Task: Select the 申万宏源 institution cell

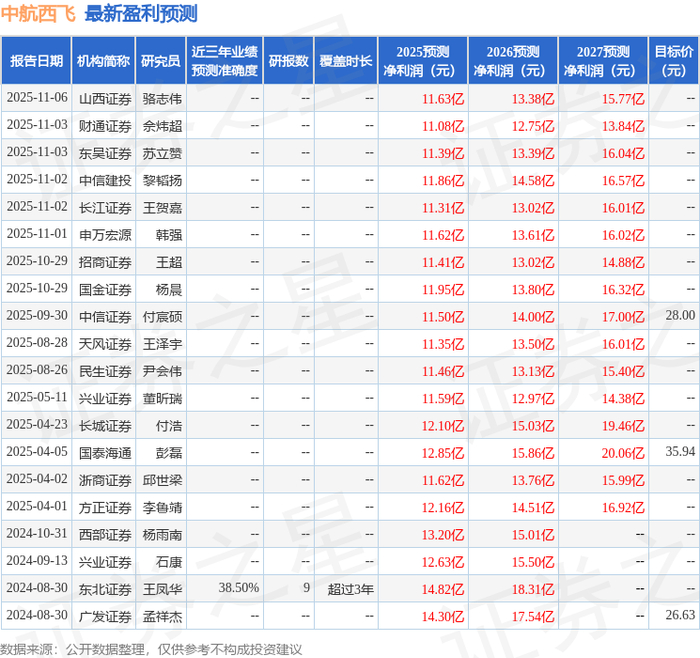Action: pos(105,235)
